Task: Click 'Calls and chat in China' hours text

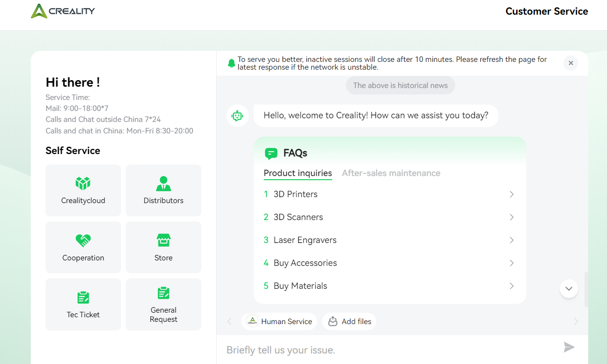Action: pos(119,131)
